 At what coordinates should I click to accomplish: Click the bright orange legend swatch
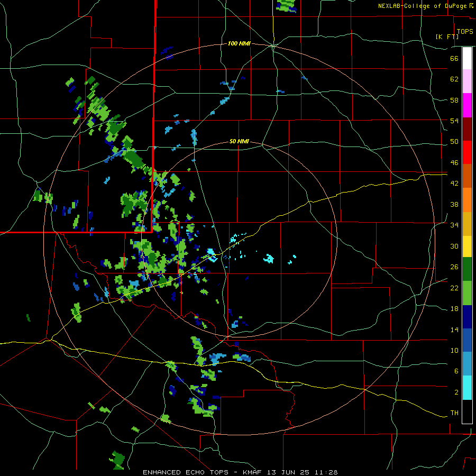pos(467,200)
